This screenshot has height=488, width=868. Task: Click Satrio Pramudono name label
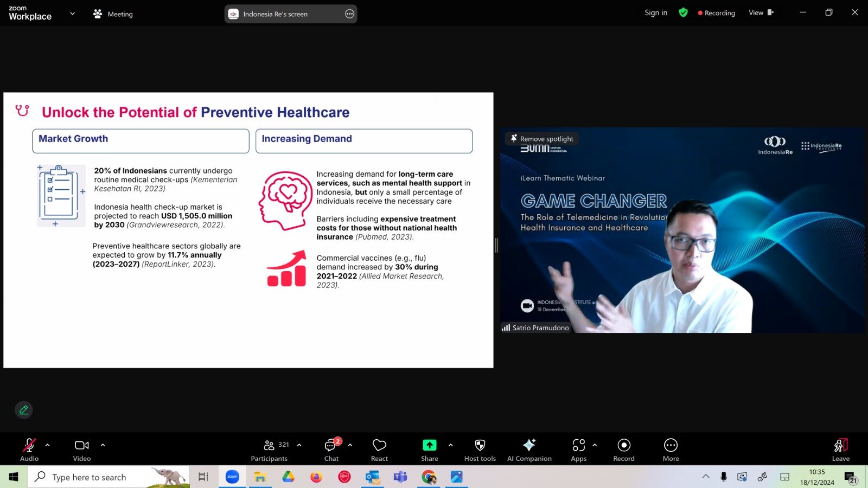coord(535,328)
